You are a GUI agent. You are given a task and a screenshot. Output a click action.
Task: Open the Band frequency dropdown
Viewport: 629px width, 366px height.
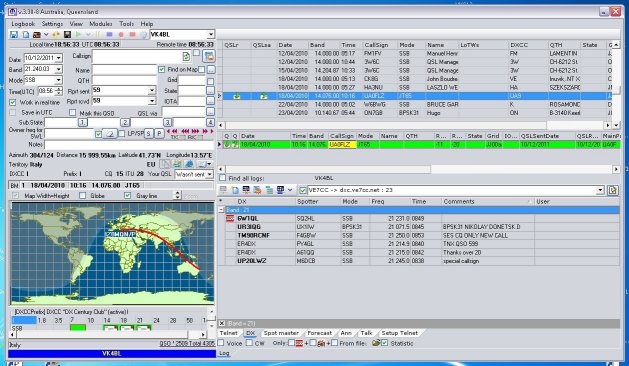(x=59, y=69)
